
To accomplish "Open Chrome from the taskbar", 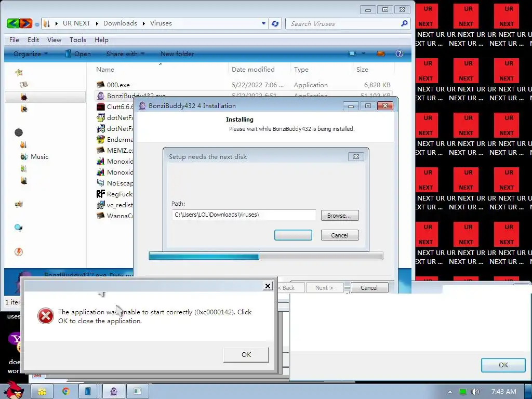I will (65, 391).
